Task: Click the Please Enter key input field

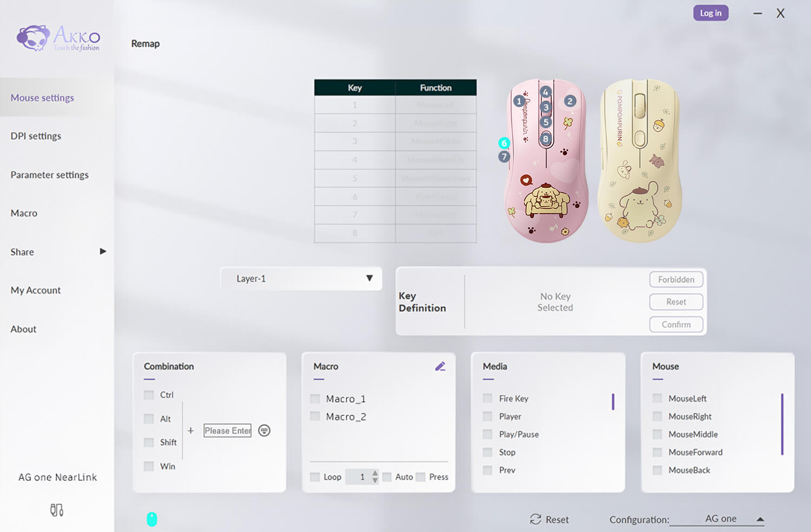Action: pyautogui.click(x=227, y=430)
